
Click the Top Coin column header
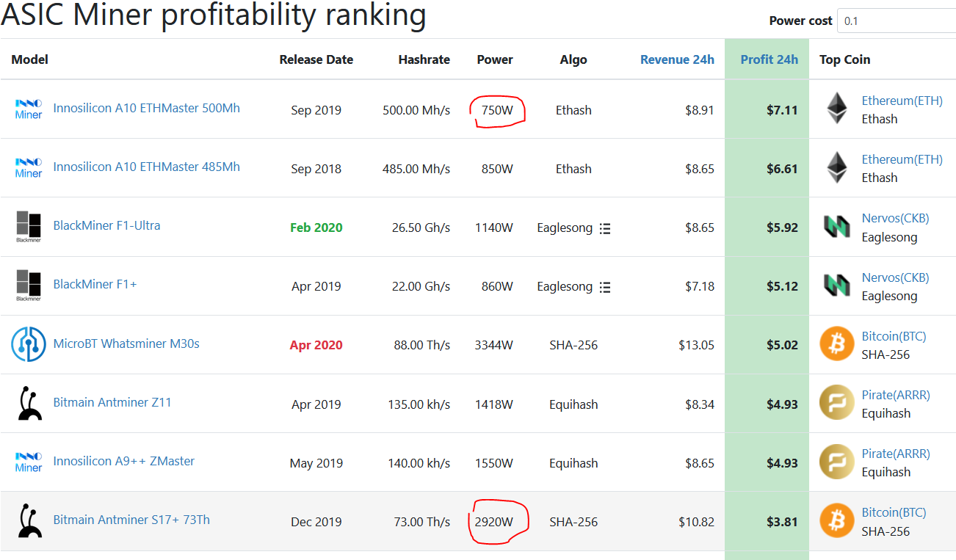point(845,59)
